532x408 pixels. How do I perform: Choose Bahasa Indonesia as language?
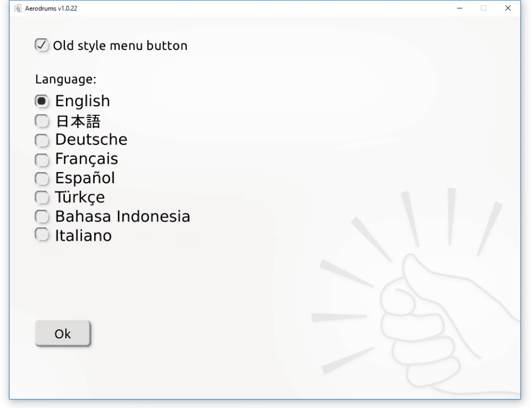click(x=42, y=216)
